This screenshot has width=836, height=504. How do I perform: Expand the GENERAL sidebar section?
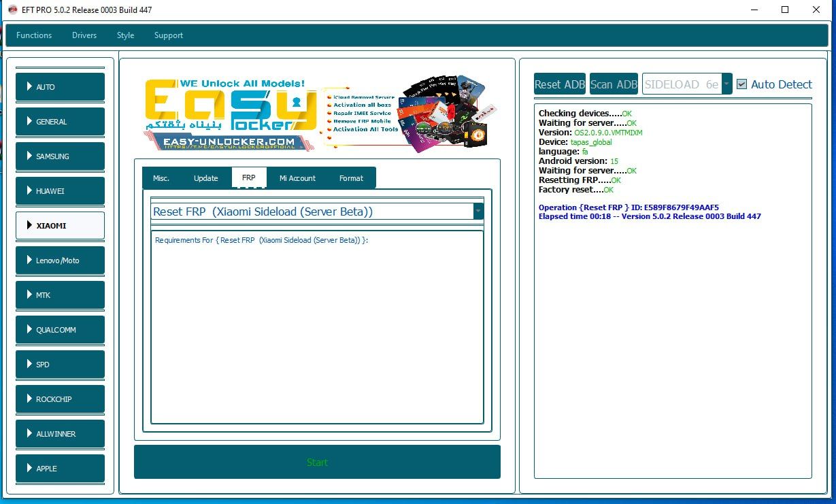tap(60, 122)
